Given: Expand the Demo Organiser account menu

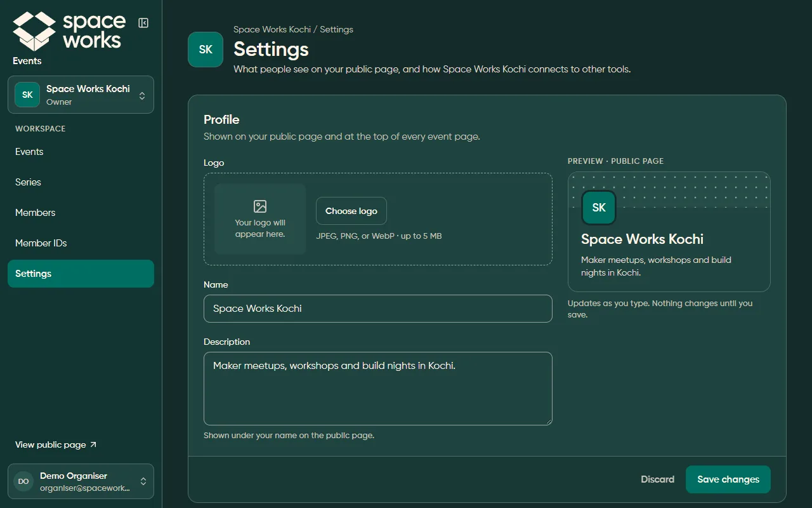Looking at the screenshot, I should (81, 481).
